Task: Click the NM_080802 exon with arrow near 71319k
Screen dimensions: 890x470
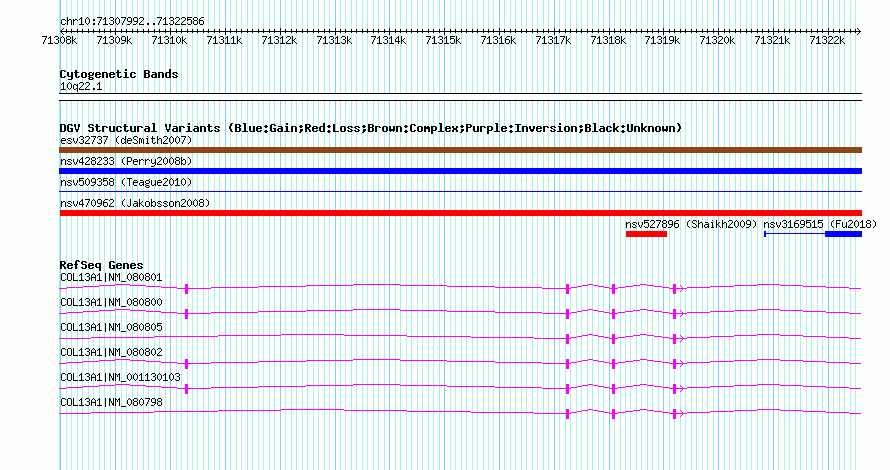Action: point(675,364)
